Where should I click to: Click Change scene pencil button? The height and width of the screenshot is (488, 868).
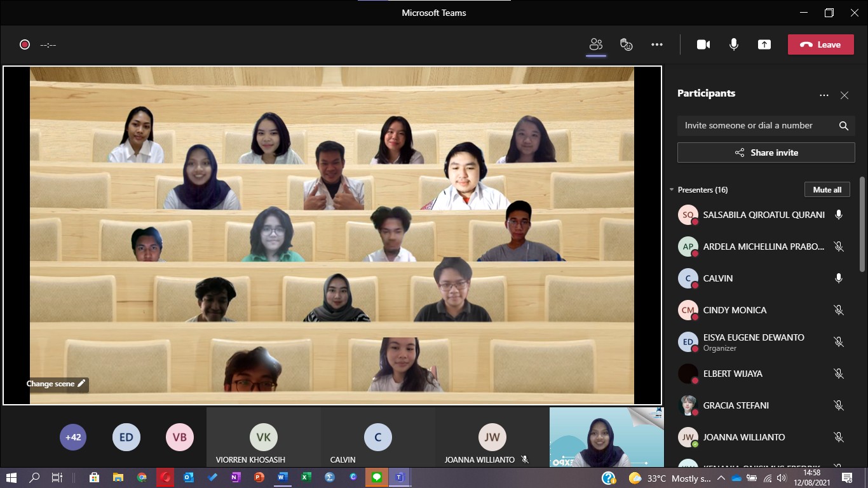(56, 384)
